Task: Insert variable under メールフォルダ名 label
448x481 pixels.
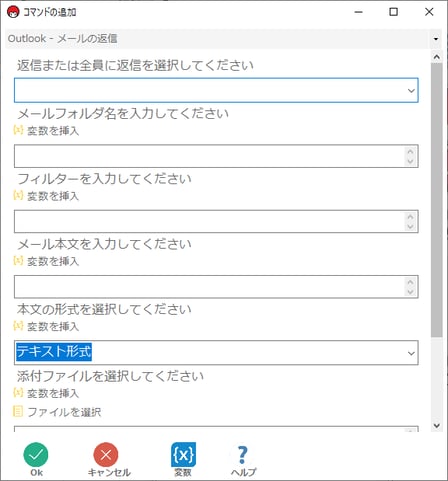Action: (x=46, y=131)
